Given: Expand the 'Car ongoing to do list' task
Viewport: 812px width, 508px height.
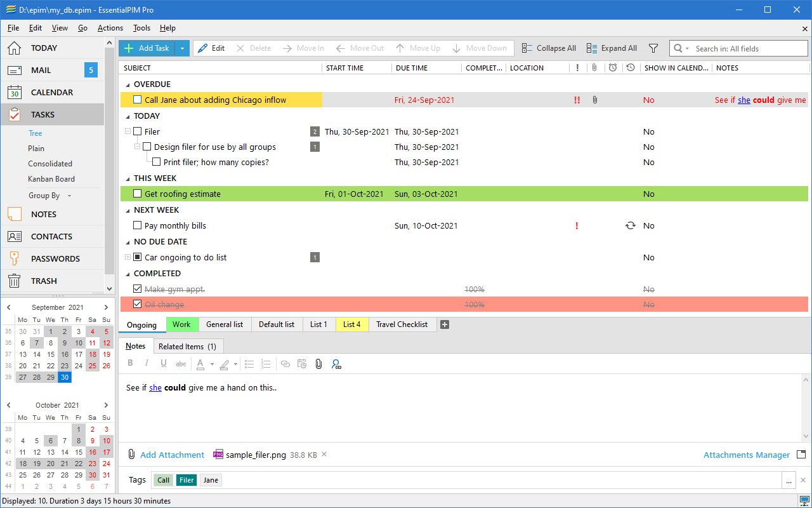Looking at the screenshot, I should click(128, 257).
